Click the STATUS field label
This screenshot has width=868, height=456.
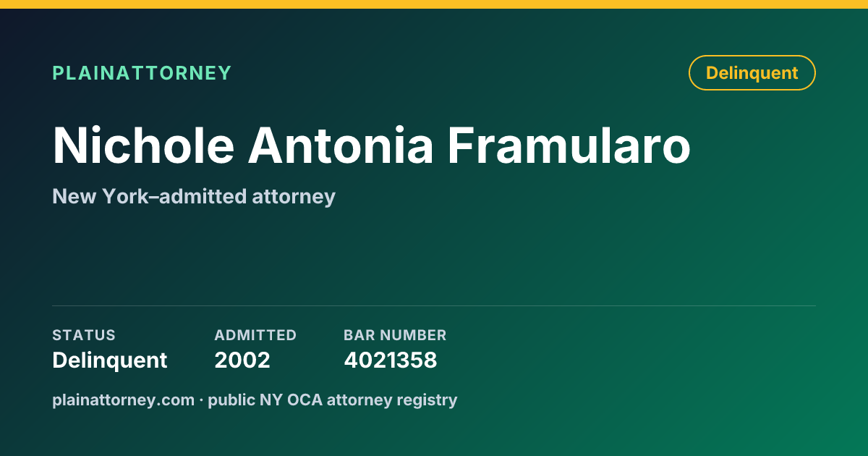[84, 335]
